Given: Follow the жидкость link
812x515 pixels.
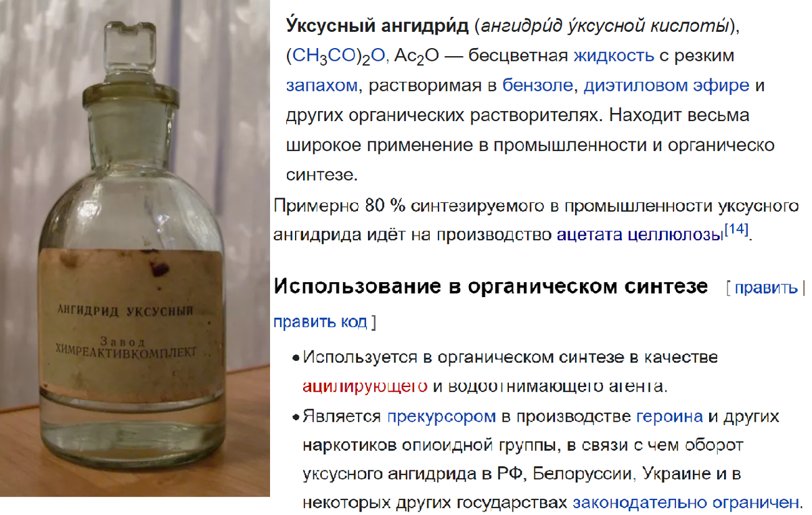Looking at the screenshot, I should 614,55.
